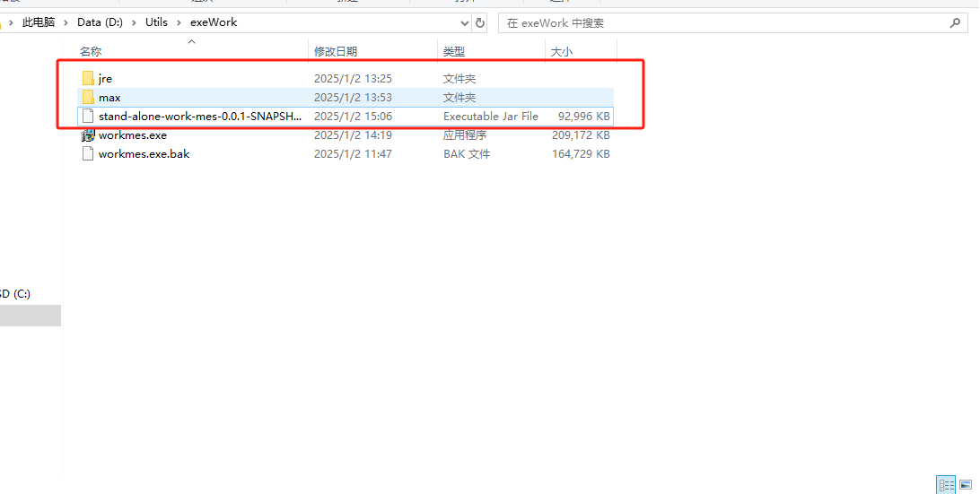Expand the chevron after Utils breadcrumb
980x494 pixels.
click(x=179, y=22)
